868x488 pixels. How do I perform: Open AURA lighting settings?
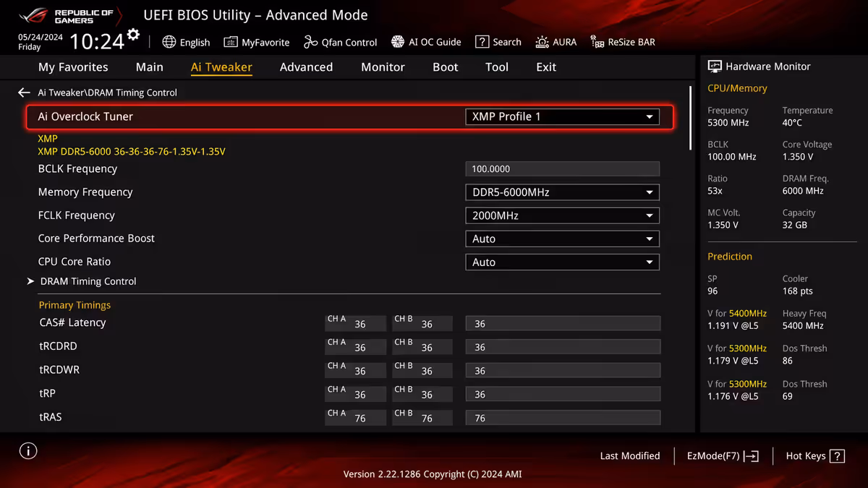(556, 42)
